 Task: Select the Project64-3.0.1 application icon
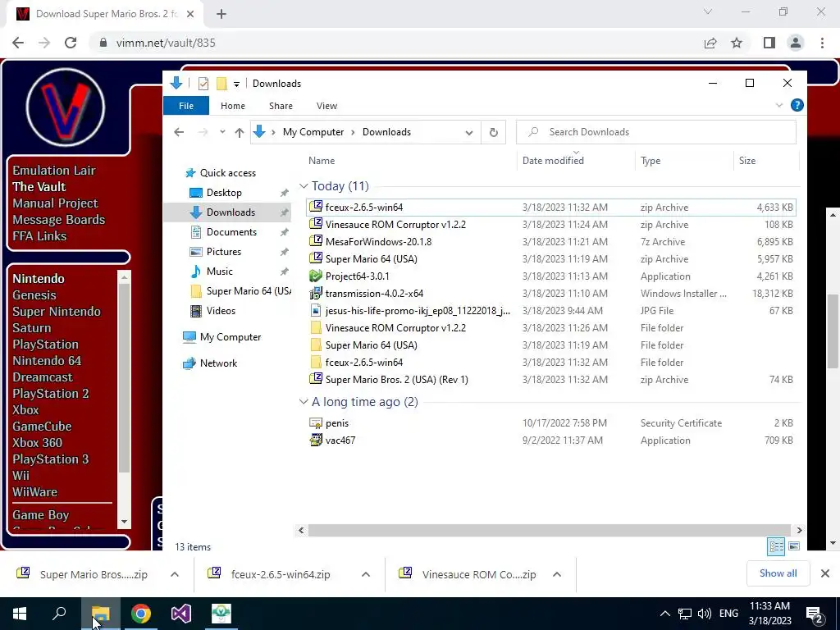click(x=316, y=276)
